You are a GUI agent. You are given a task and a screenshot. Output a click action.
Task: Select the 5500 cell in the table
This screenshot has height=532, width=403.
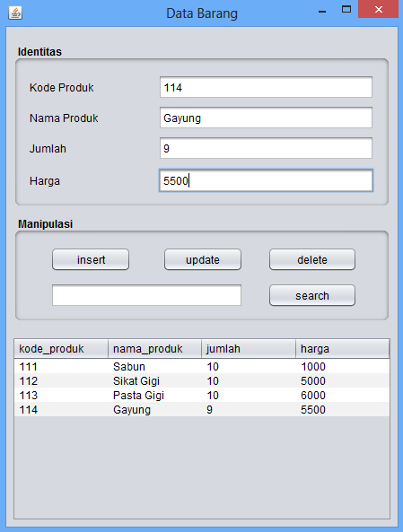343,409
